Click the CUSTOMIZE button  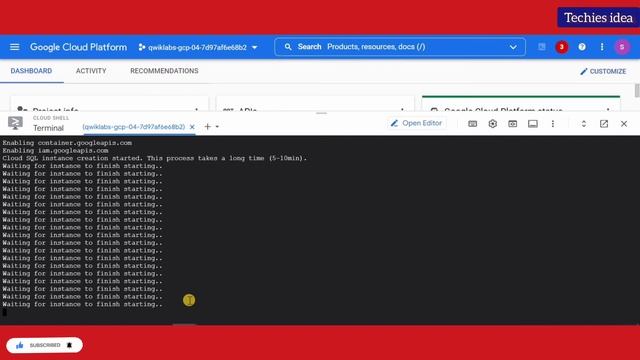point(603,71)
